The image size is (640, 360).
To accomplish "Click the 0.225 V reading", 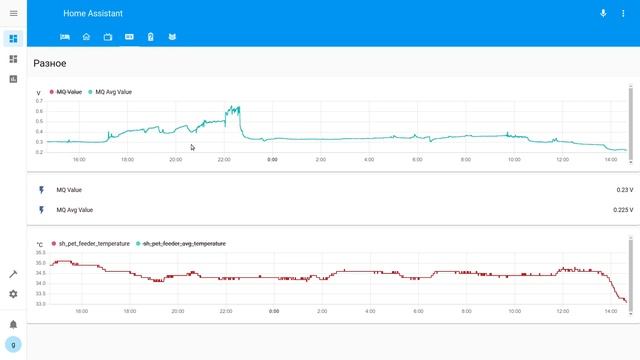I will pyautogui.click(x=623, y=210).
